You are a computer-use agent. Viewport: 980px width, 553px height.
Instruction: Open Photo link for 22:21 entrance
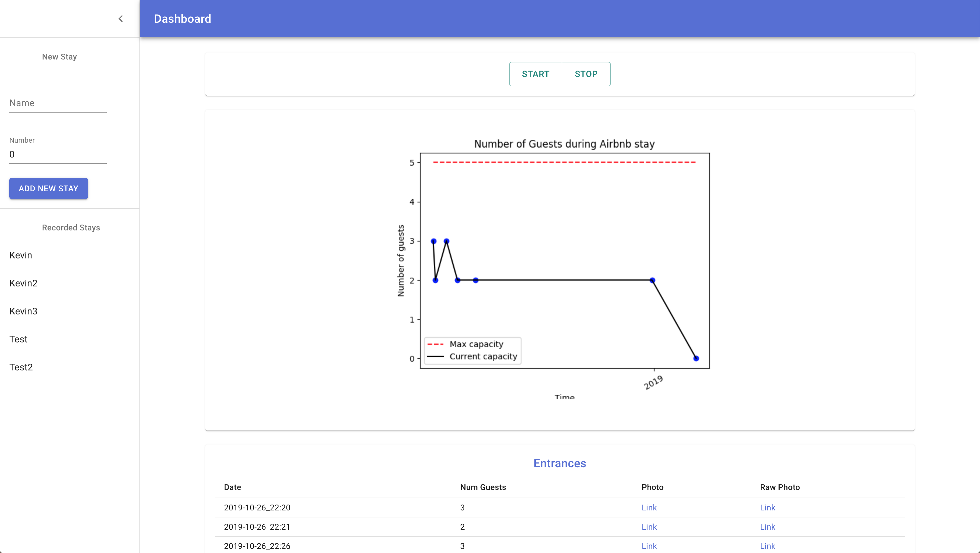[649, 527]
